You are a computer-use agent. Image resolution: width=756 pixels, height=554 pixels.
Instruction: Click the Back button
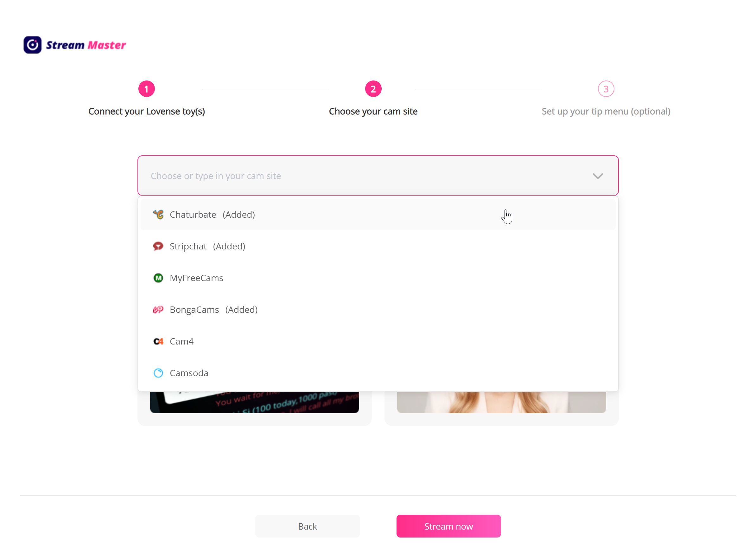[x=307, y=526]
